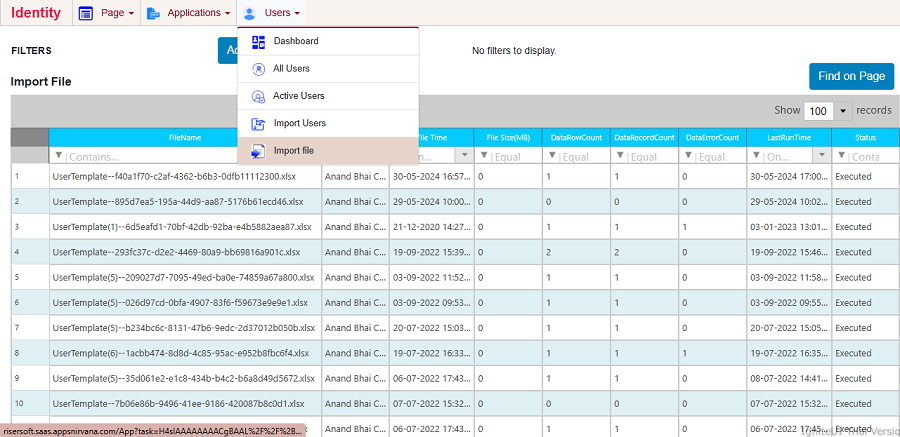Click the DataRowCount filter funnel icon
The height and width of the screenshot is (437, 900).
(x=553, y=157)
